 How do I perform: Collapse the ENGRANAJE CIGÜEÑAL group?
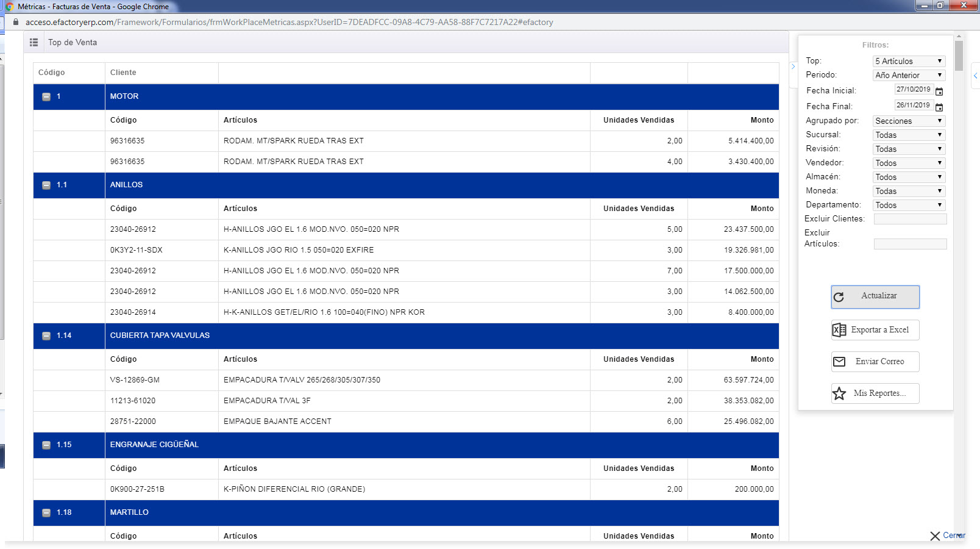click(x=46, y=445)
